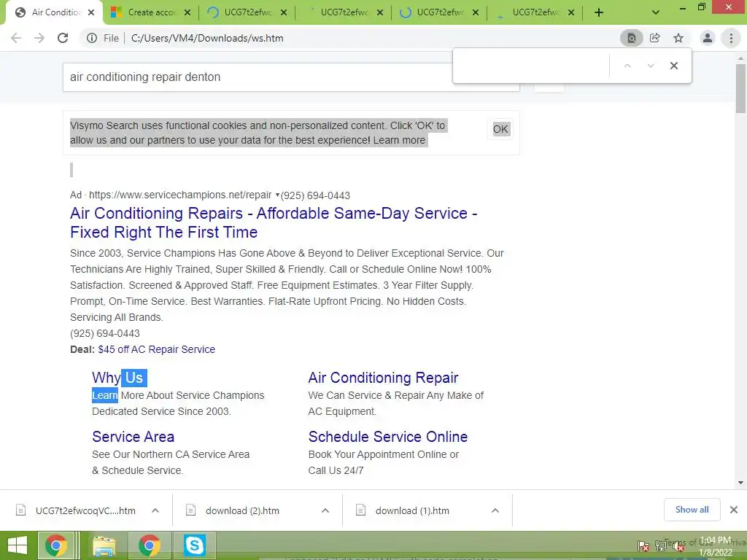Go back using the browser back arrow

tap(16, 38)
